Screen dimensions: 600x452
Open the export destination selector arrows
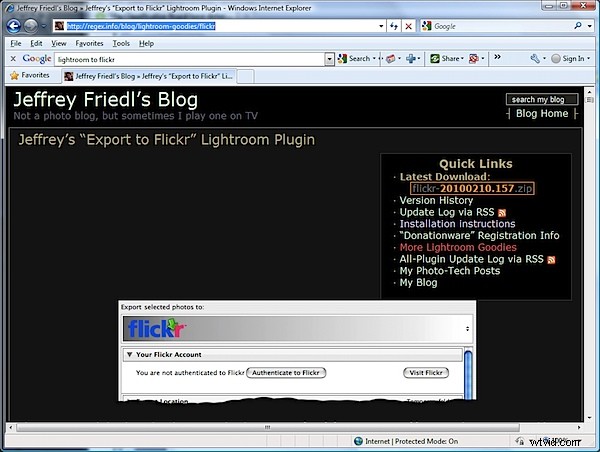(468, 329)
